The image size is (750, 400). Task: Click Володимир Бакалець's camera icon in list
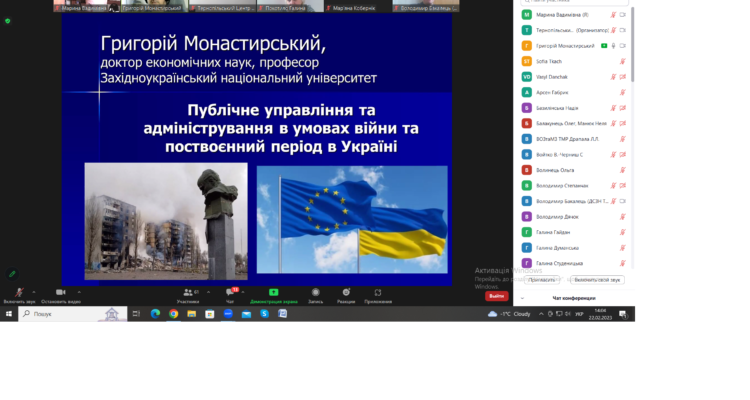coord(623,201)
